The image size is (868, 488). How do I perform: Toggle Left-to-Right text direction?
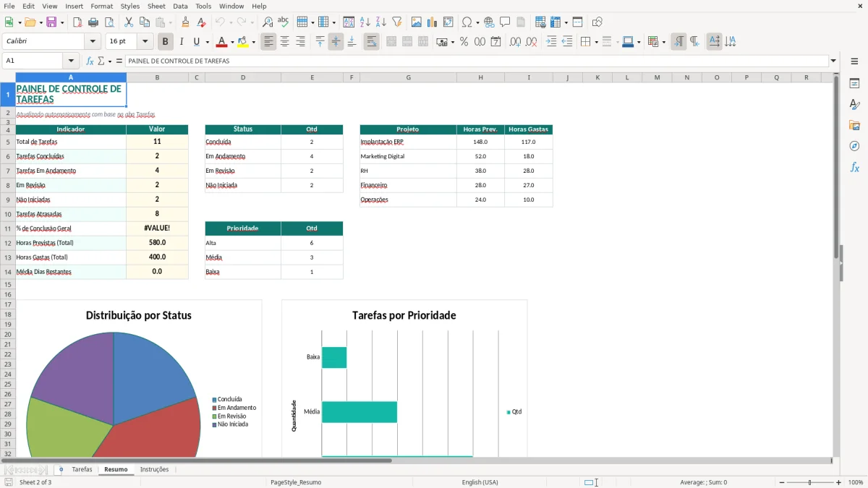[678, 42]
